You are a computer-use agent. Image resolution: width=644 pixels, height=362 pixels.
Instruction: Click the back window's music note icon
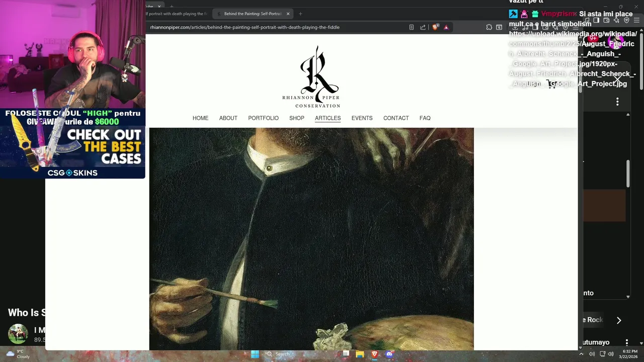pyautogui.click(x=587, y=20)
